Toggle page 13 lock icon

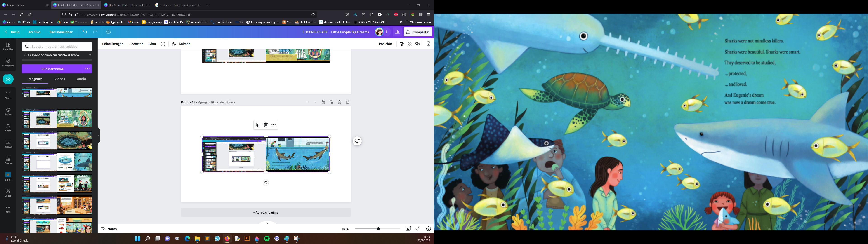pyautogui.click(x=323, y=102)
